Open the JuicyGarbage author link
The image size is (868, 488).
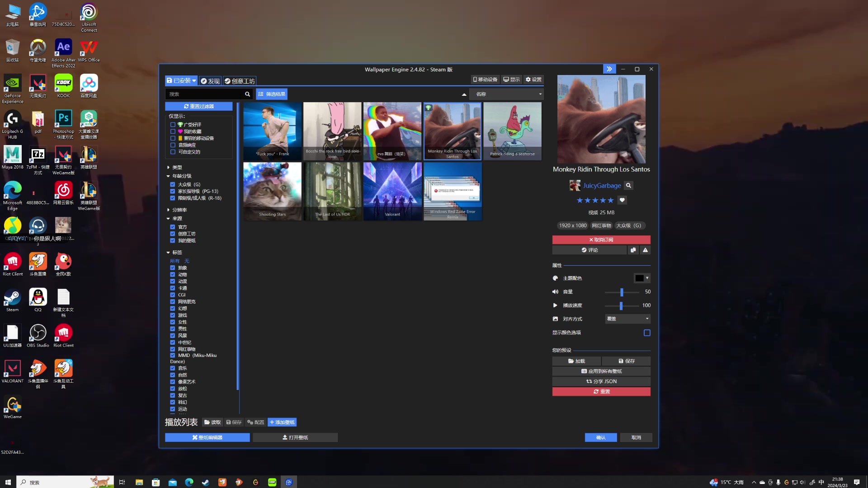(602, 185)
